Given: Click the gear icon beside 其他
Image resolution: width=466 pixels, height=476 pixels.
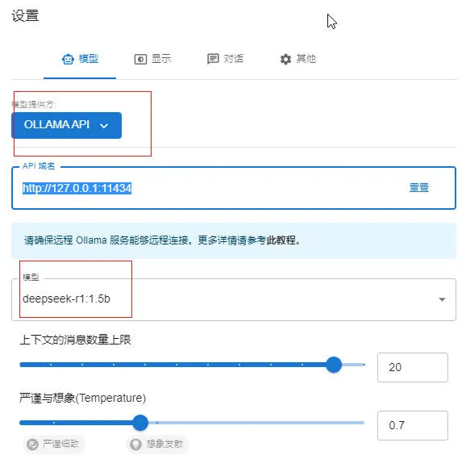Looking at the screenshot, I should click(285, 59).
